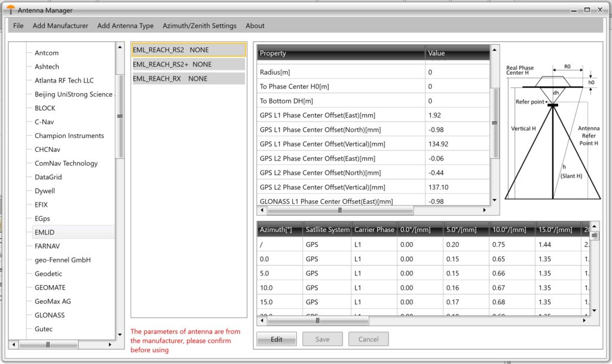Screen dimensions: 612x364
Task: Click the Radius[m] value cell
Action: click(x=457, y=72)
